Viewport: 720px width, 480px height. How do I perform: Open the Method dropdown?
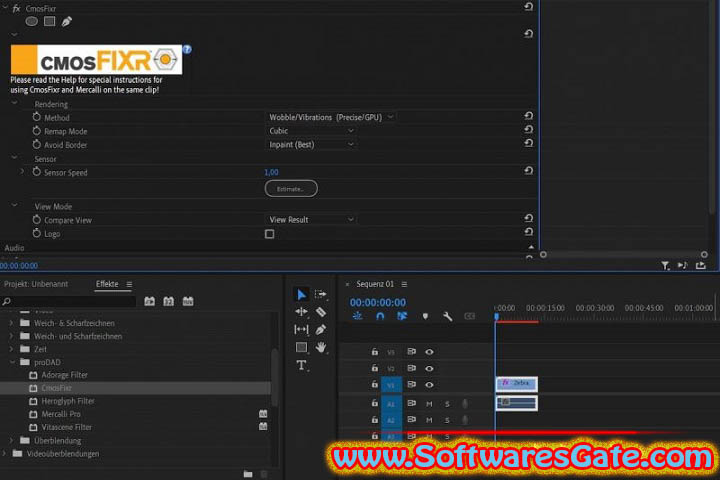(331, 117)
